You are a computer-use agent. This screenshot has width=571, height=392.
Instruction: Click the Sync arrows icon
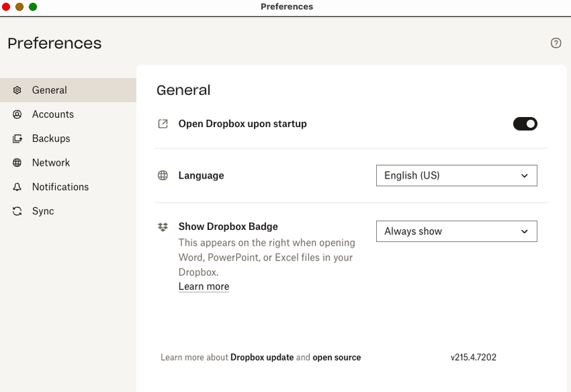(17, 212)
